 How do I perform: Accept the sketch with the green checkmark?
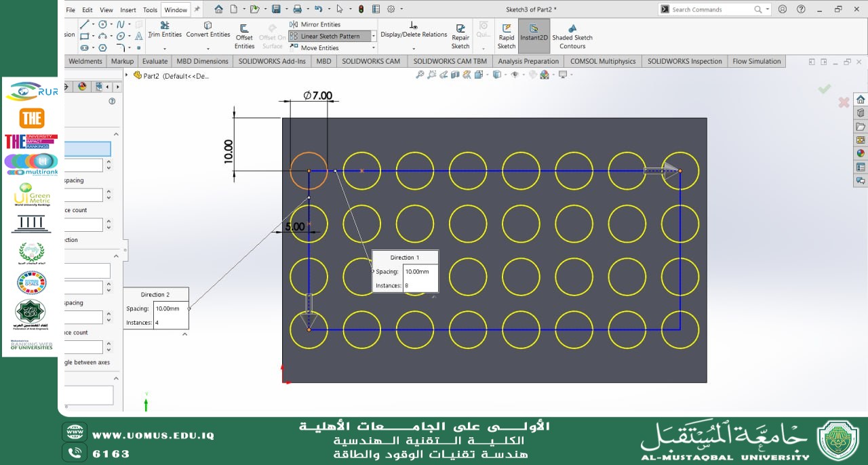coord(824,89)
